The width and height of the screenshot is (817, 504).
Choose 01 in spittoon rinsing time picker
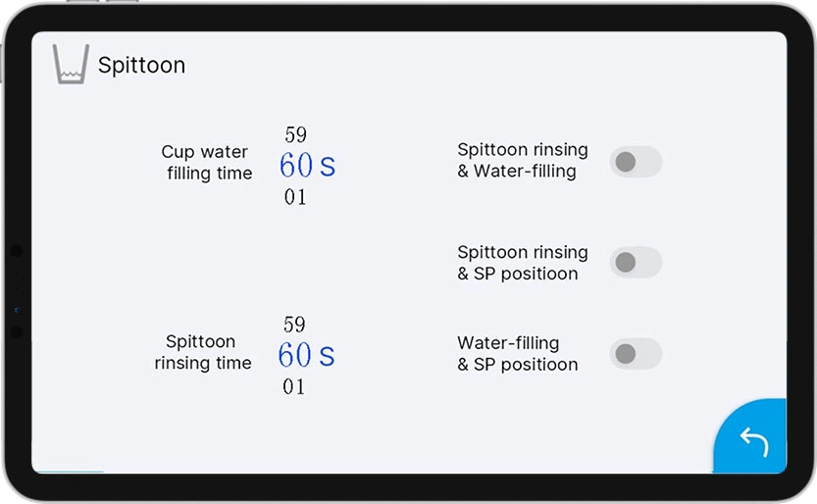click(294, 387)
